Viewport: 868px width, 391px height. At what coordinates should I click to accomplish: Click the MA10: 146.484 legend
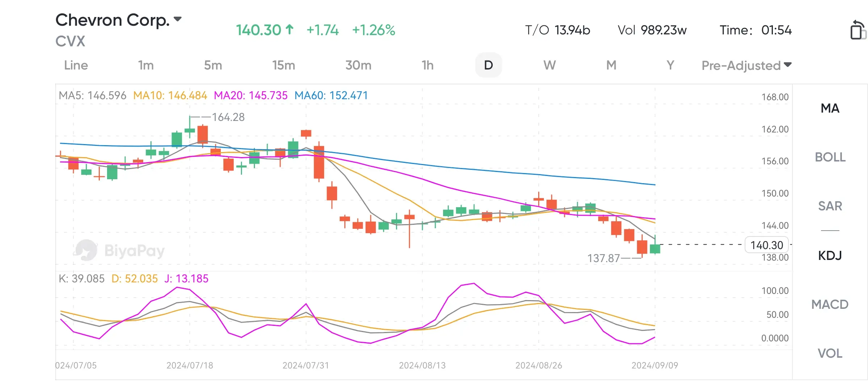pyautogui.click(x=170, y=96)
